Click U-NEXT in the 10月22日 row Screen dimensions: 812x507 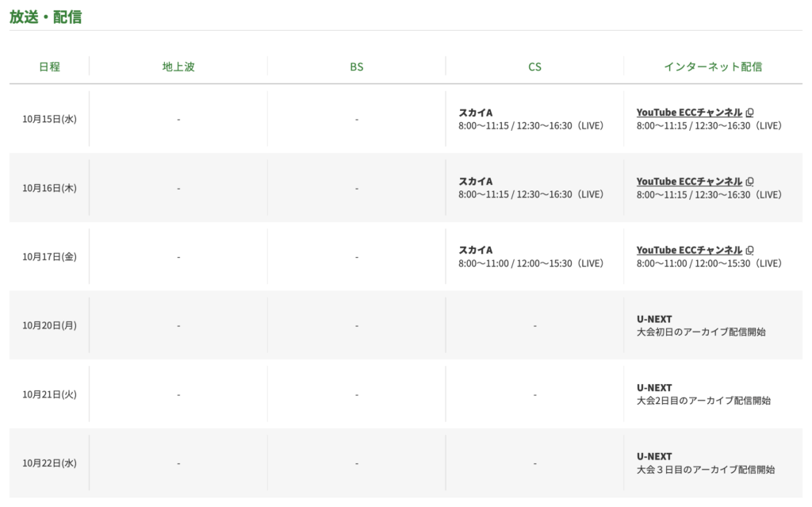654,456
